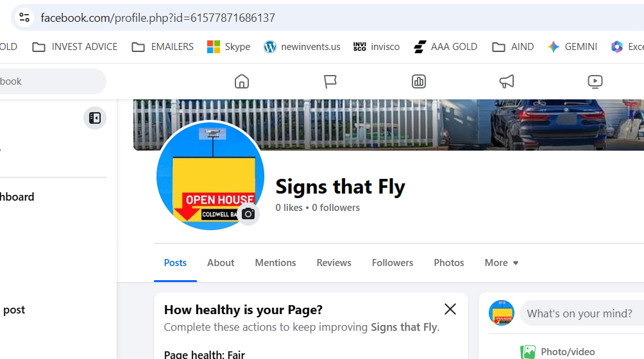Click the "What's on your mind?" field
The height and width of the screenshot is (359, 644).
point(580,313)
